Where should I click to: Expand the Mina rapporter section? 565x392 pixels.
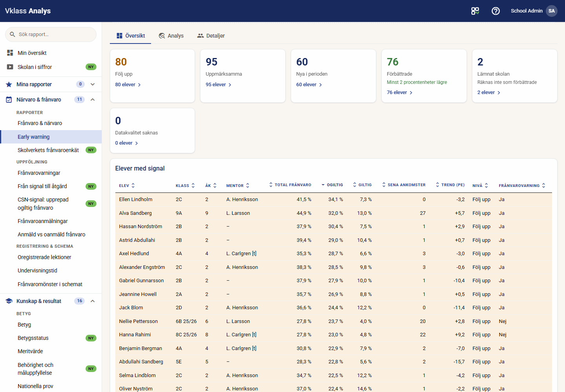tap(93, 84)
